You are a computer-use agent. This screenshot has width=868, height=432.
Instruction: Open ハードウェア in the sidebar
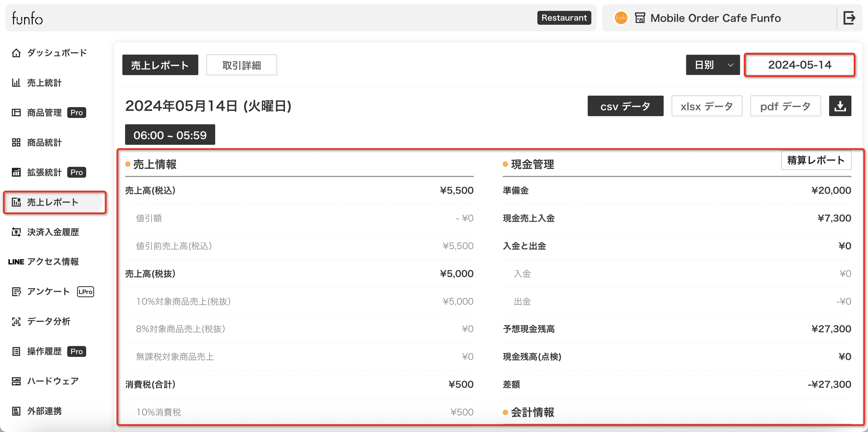point(53,381)
